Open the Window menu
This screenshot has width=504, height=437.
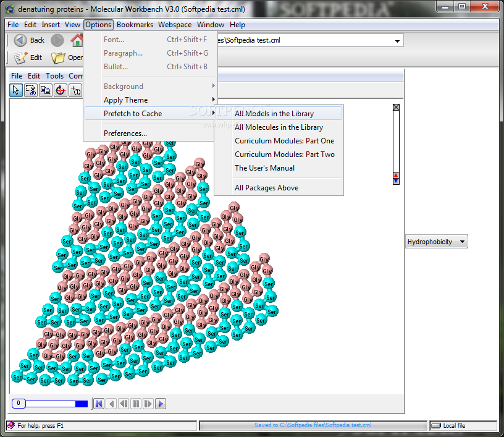click(x=211, y=25)
